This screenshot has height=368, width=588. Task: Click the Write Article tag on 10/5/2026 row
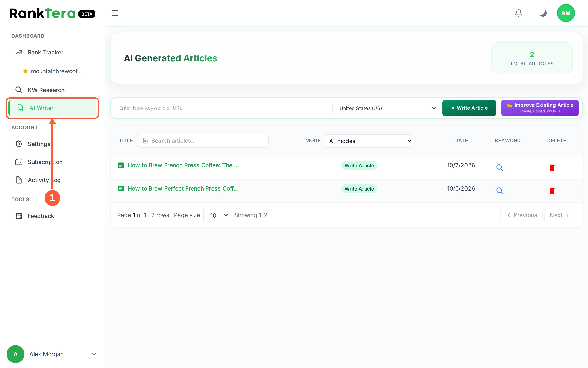(359, 189)
